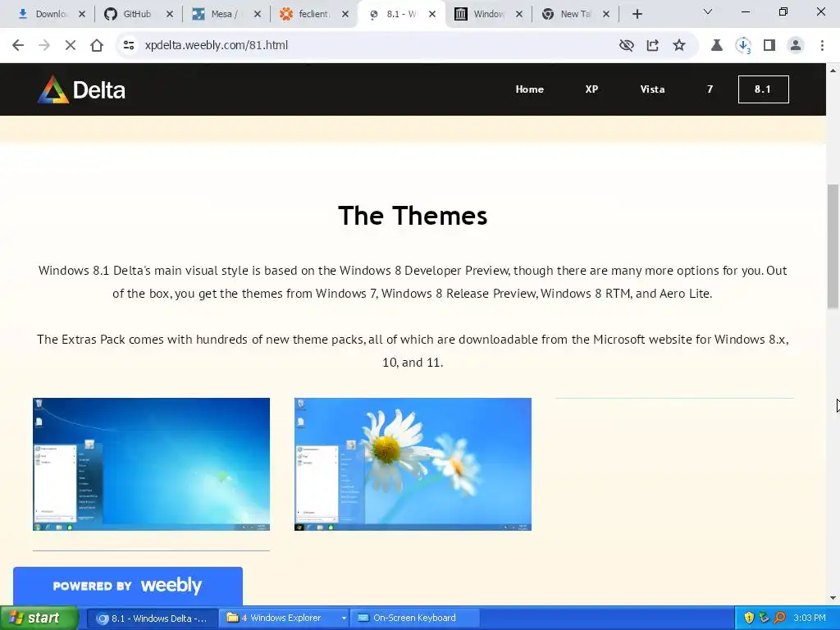The image size is (840, 630).
Task: Click the 3:03 PM system clock
Action: [x=810, y=619]
